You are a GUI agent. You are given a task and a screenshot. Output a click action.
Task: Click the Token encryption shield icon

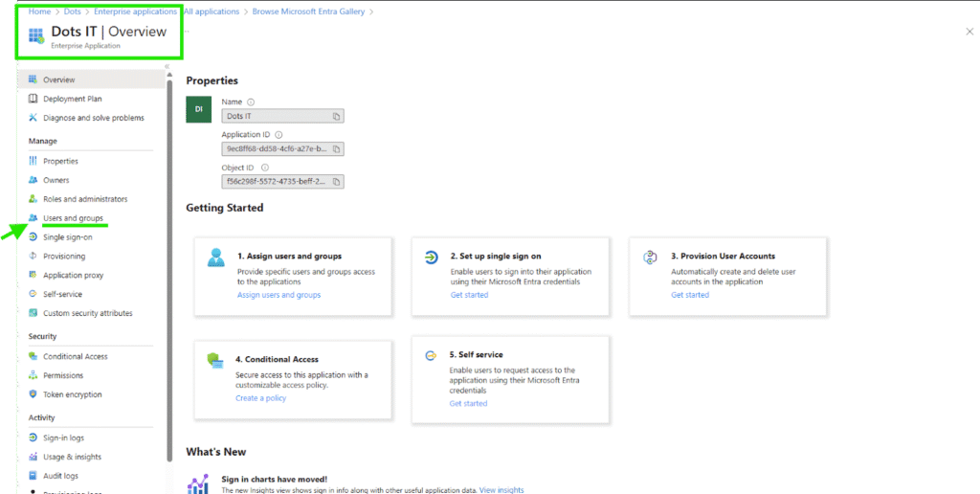[x=33, y=394]
